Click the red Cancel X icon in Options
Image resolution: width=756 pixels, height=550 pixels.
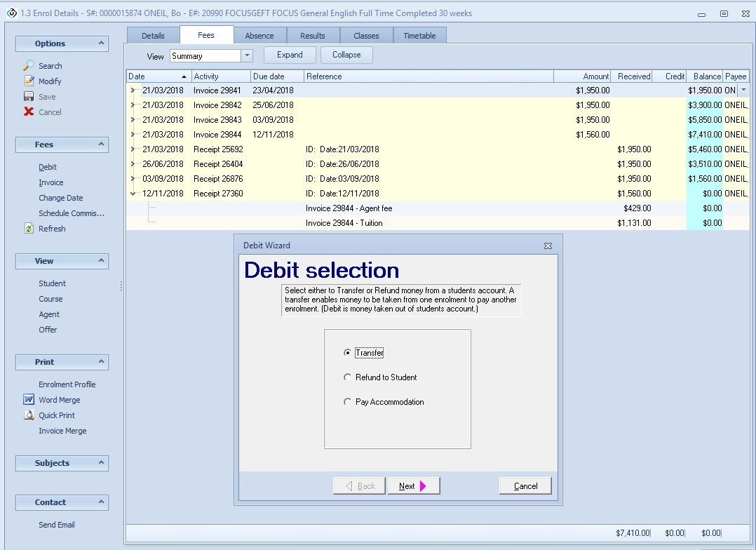click(29, 112)
